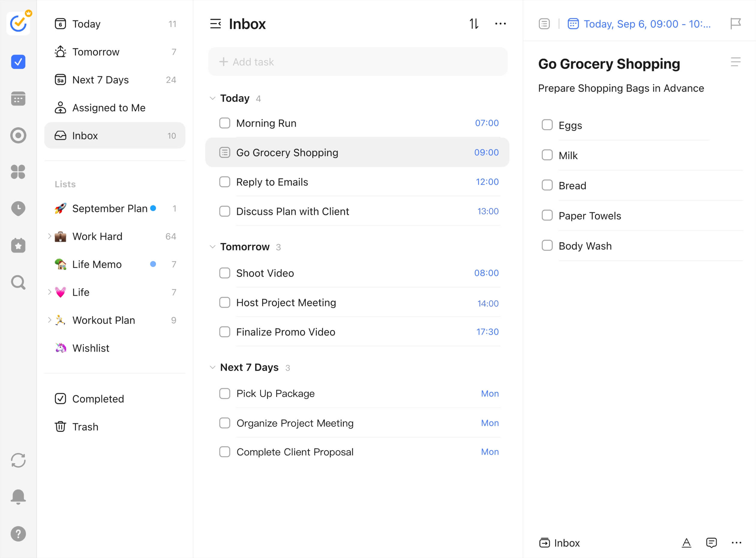Tick the Eggs checklist item

tap(547, 125)
